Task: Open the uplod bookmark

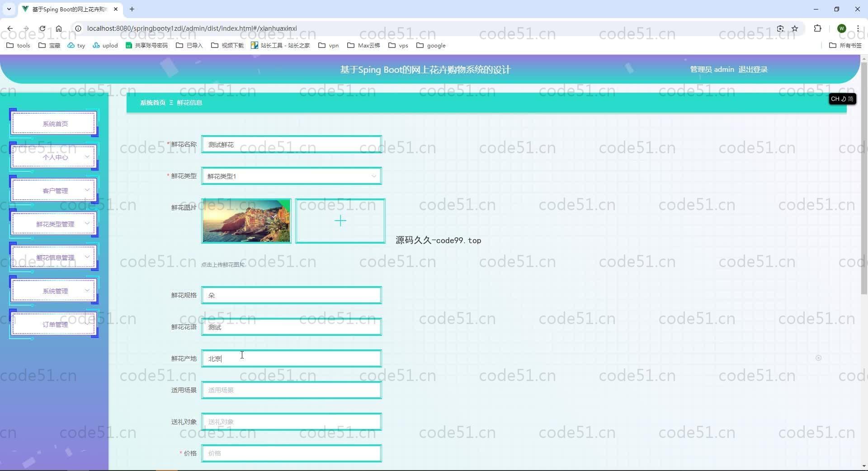Action: [x=105, y=45]
